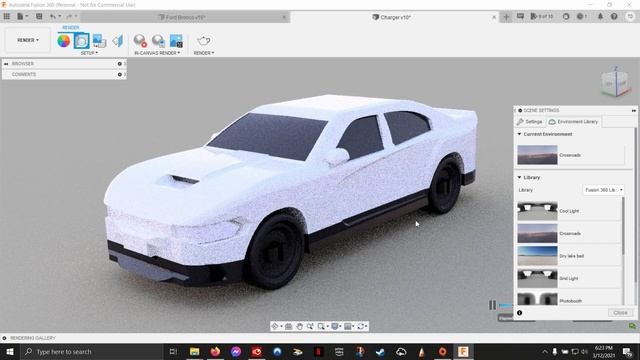Viewport: 640px width, 360px height.
Task: Open the extensions chat icon
Action: pos(520,17)
